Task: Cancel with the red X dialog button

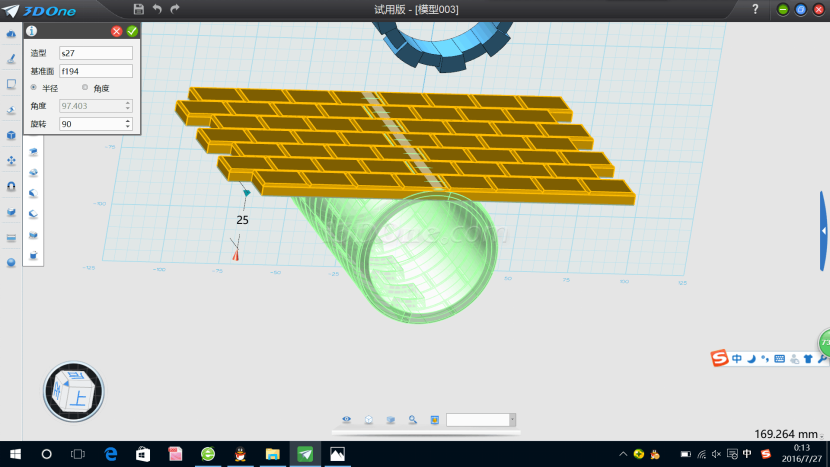Action: click(x=117, y=32)
